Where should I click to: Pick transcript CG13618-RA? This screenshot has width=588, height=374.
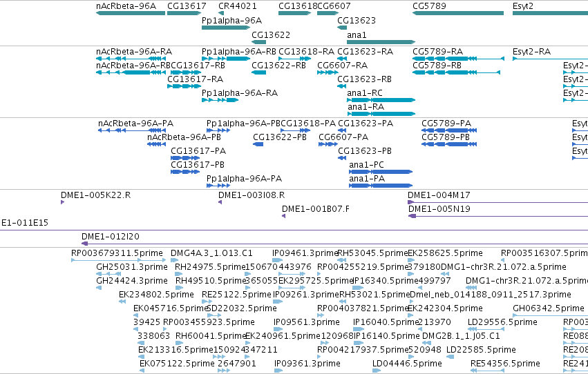[x=295, y=59]
